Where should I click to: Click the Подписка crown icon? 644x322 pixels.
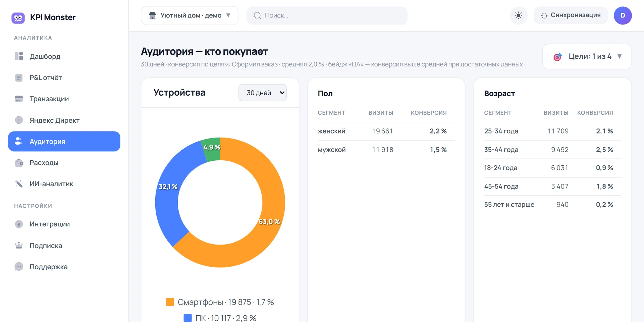click(19, 246)
